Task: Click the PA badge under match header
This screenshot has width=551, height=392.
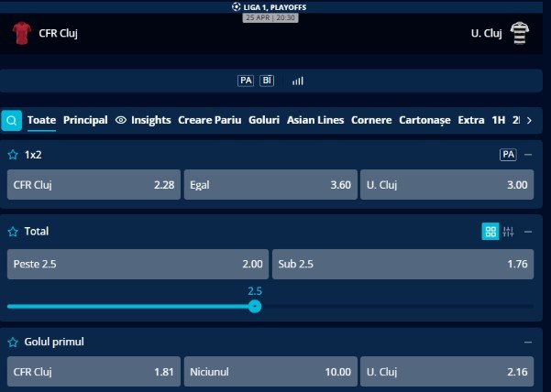Action: 246,81
